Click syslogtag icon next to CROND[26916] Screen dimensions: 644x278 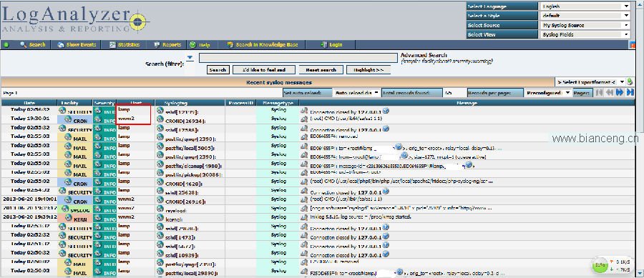pyautogui.click(x=160, y=200)
